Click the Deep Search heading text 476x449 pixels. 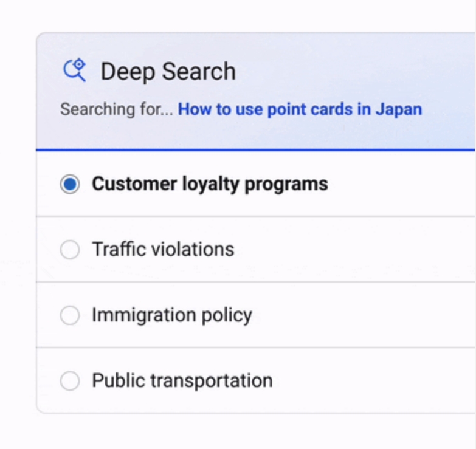(x=168, y=72)
